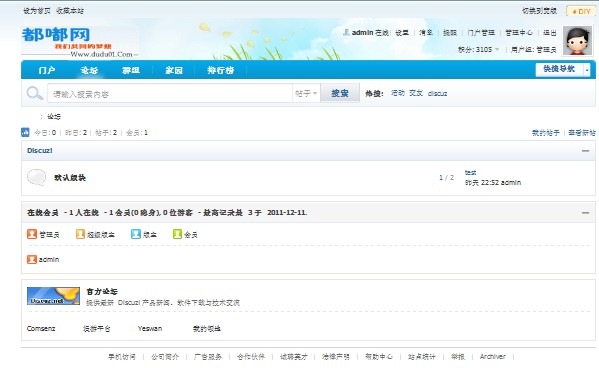This screenshot has height=368, width=599.
Task: Click the yellow 超级版主 legend icon
Action: (x=80, y=234)
